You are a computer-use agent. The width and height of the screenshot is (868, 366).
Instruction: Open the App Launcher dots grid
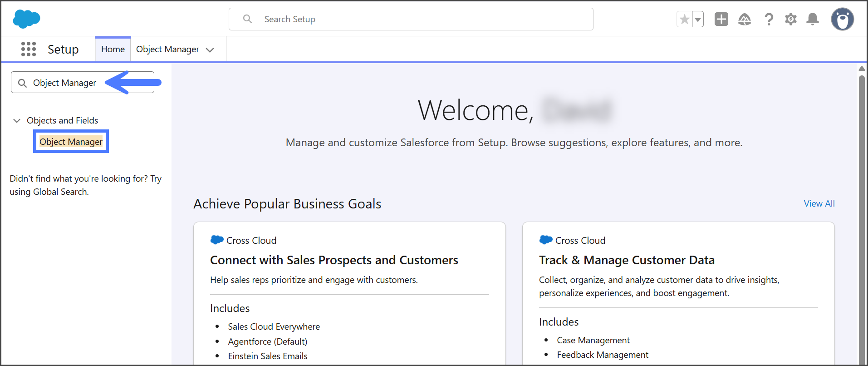tap(28, 49)
